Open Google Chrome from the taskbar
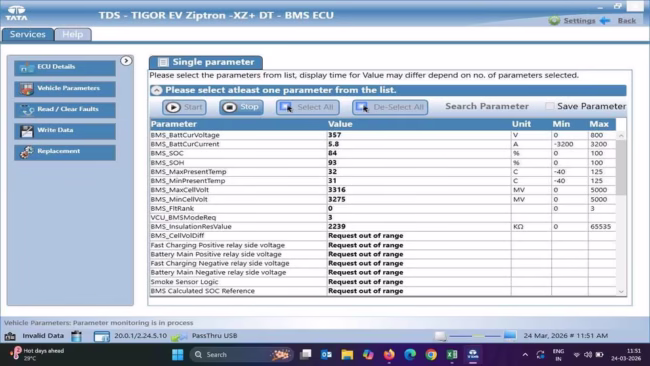This screenshot has width=650, height=366. (x=431, y=355)
